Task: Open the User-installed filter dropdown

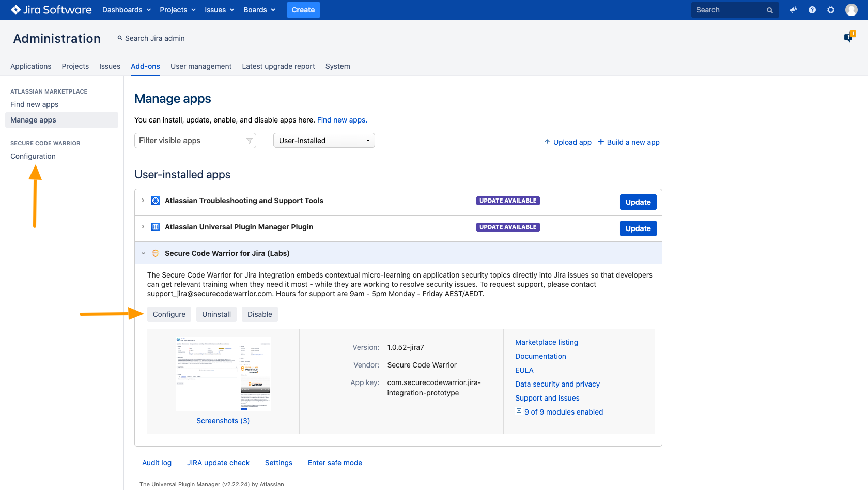Action: [324, 141]
